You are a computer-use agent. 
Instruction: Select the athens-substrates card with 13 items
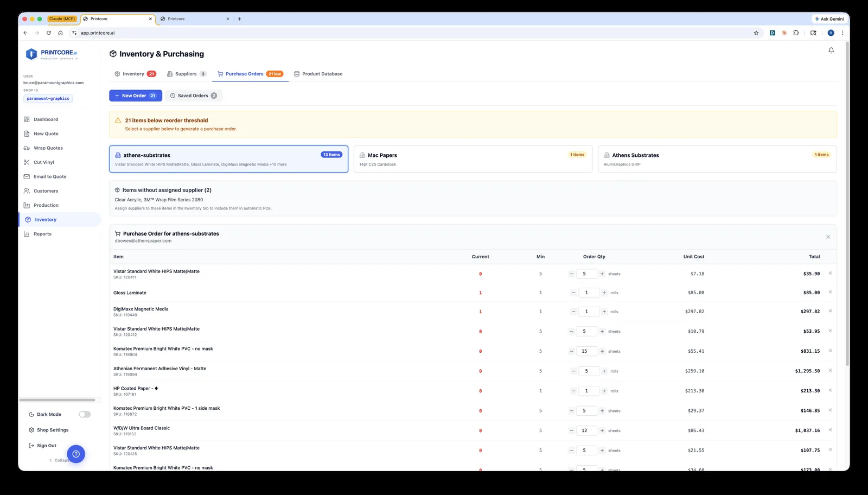228,159
